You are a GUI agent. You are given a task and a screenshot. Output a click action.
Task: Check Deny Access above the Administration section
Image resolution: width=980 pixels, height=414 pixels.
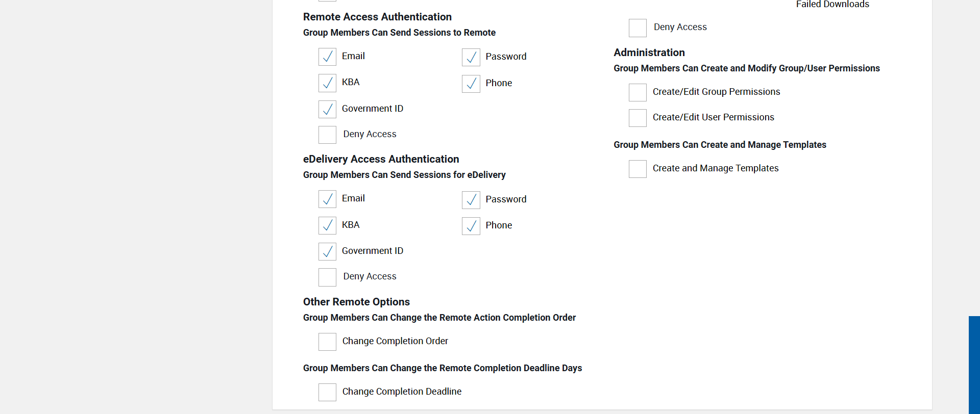coord(638,28)
